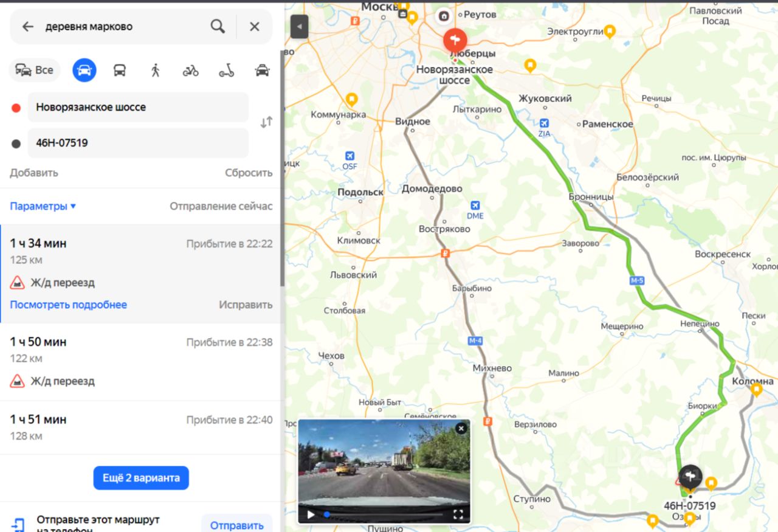Select the 1 ч 51 мин route
This screenshot has height=532, width=778.
click(141, 427)
